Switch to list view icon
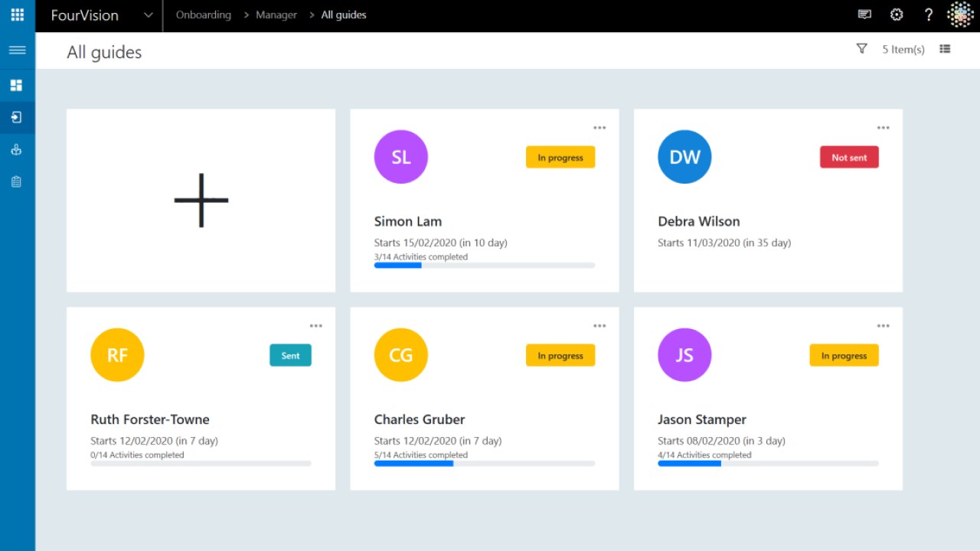Screen dimensions: 980x551 coord(945,49)
